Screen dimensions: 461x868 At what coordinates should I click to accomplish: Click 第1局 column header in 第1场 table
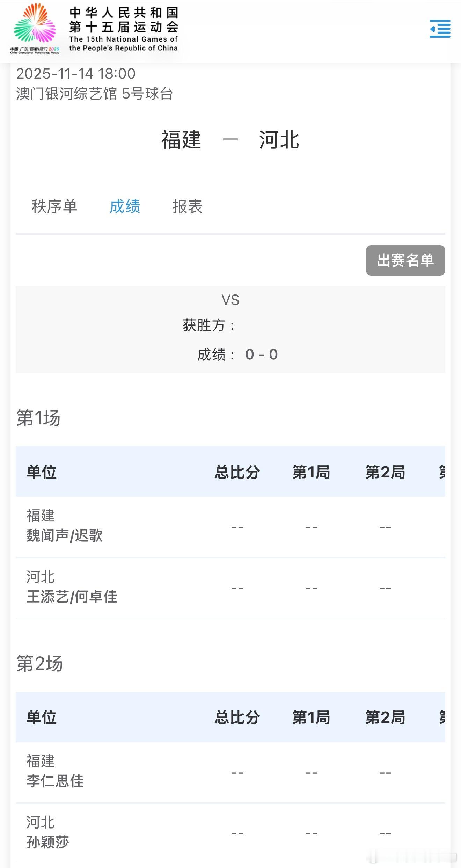click(x=311, y=472)
